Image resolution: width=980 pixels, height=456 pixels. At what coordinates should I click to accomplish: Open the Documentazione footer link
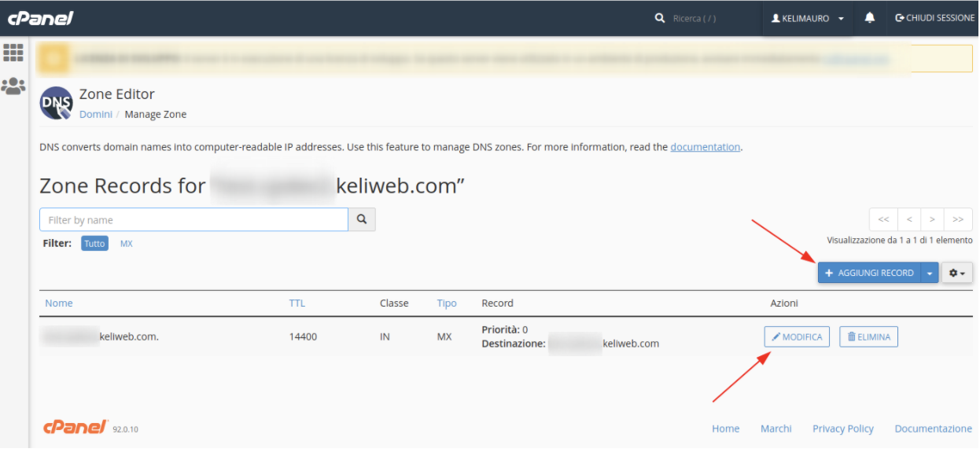coord(934,428)
